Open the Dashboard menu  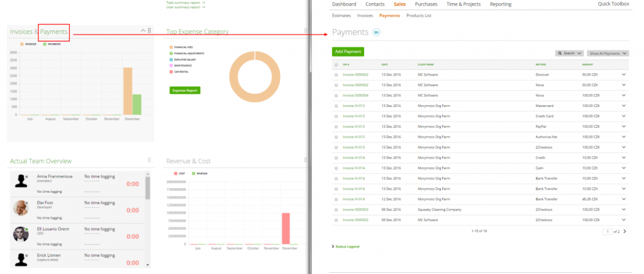[x=344, y=4]
